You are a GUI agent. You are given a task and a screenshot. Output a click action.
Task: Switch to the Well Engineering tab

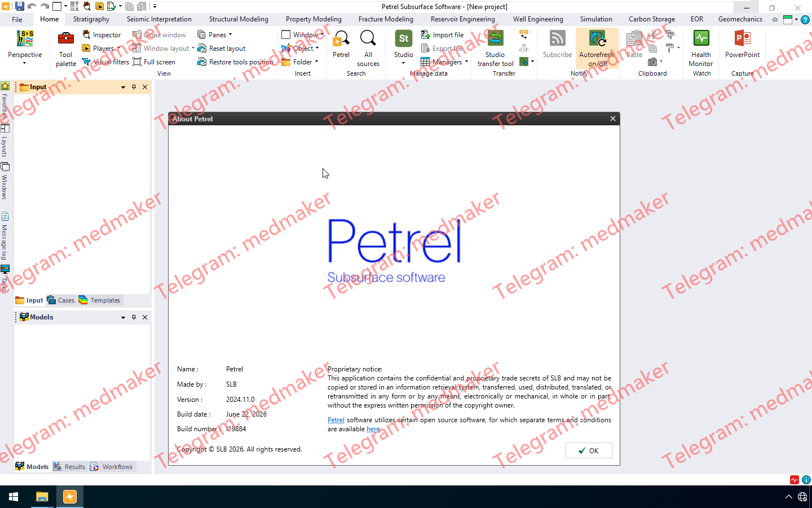click(538, 19)
